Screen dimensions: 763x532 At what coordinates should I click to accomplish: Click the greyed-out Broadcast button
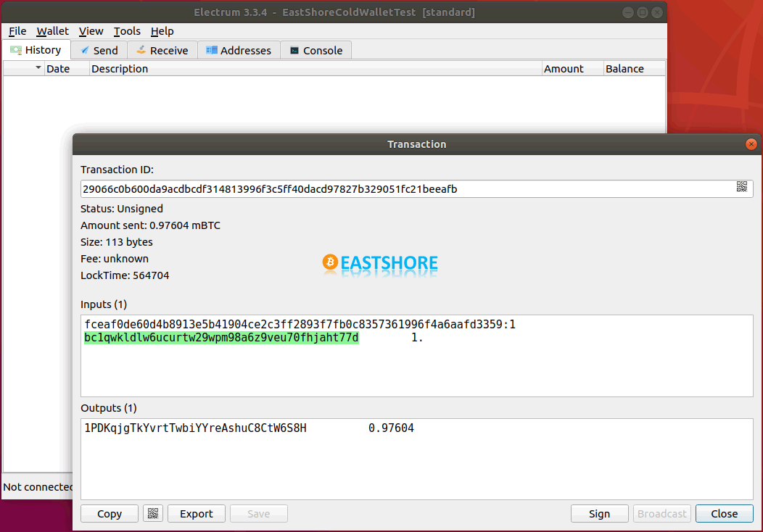(x=661, y=514)
